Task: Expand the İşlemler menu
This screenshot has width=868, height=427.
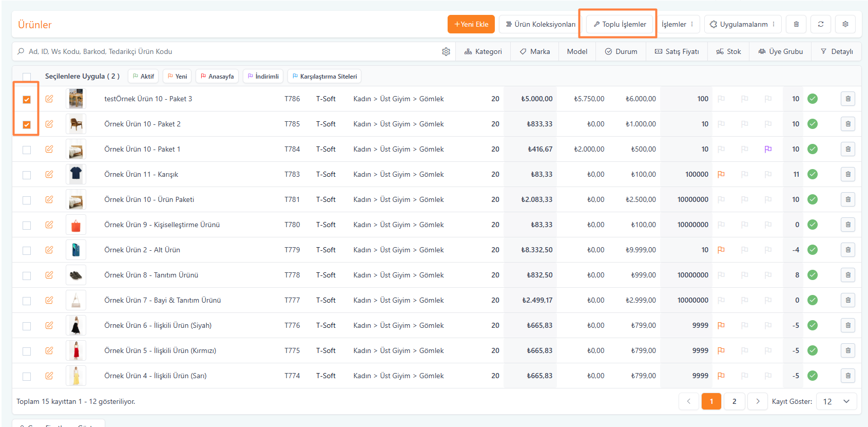Action: [678, 24]
